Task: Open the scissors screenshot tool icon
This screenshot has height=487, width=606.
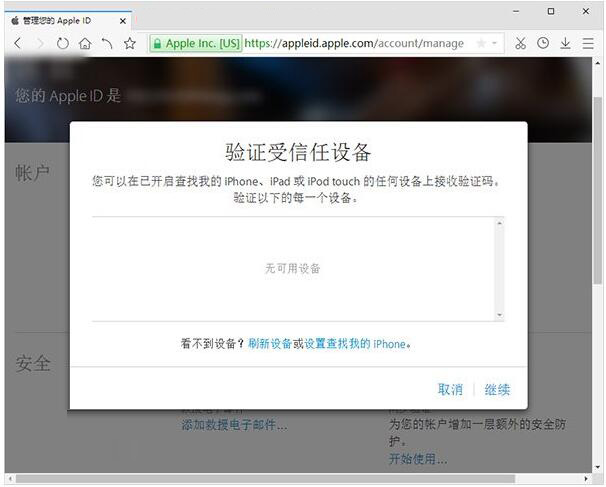Action: click(x=521, y=43)
